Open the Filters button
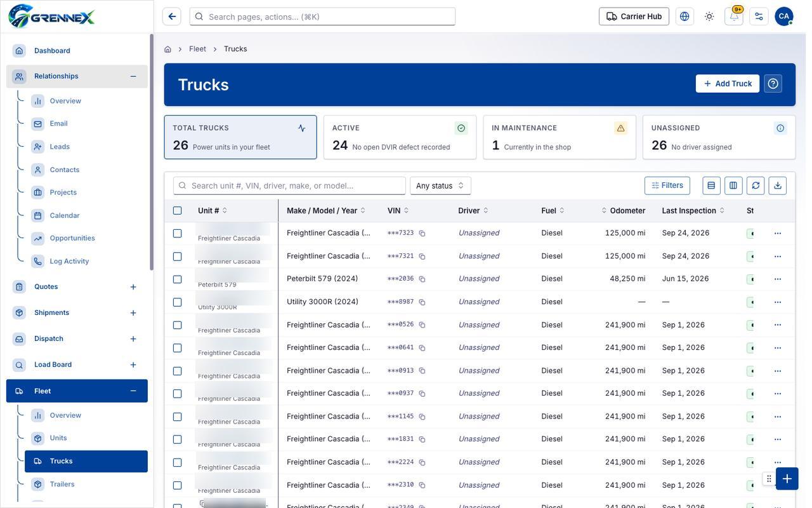 (x=667, y=185)
